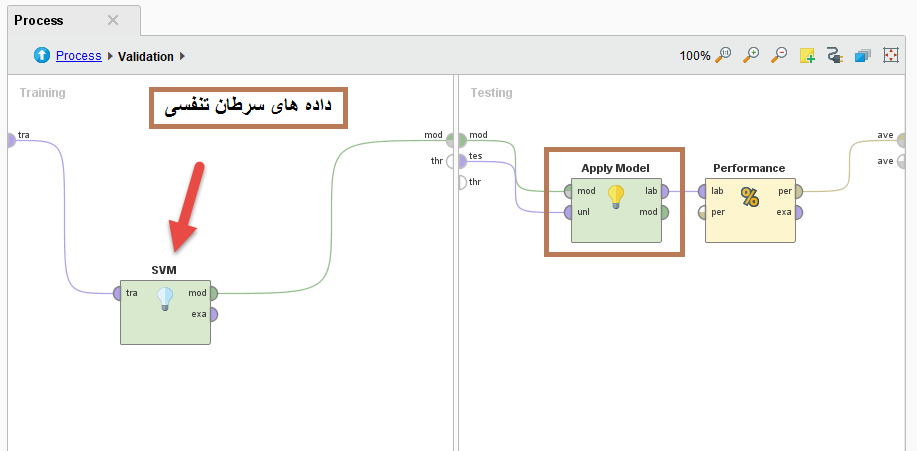Screen dimensions: 917x451
Task: Click the Persian text annotation box
Action: point(248,107)
